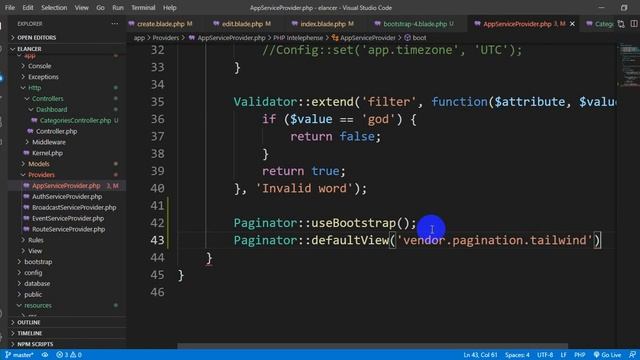Collapse the Http folder
The height and width of the screenshot is (360, 640).
[35, 88]
